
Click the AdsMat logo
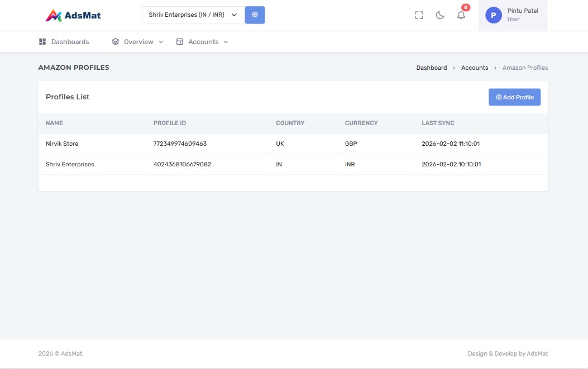73,16
